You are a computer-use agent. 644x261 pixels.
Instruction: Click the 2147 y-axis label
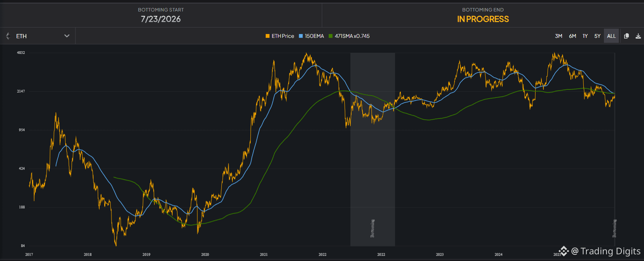coord(21,91)
